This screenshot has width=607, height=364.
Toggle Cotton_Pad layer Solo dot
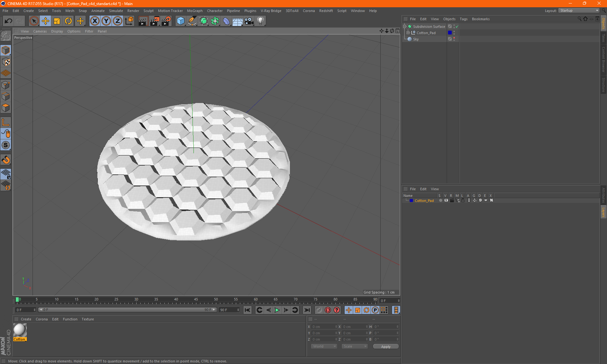tap(440, 200)
